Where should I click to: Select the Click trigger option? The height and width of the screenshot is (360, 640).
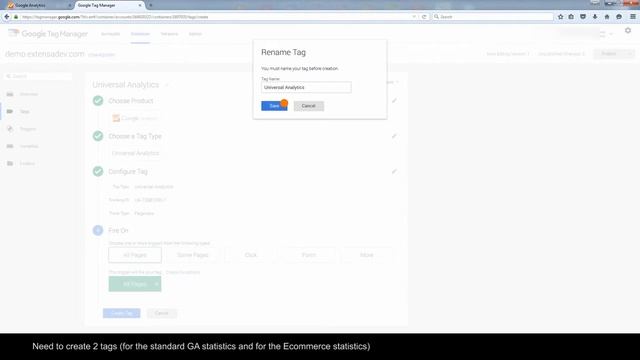(251, 255)
